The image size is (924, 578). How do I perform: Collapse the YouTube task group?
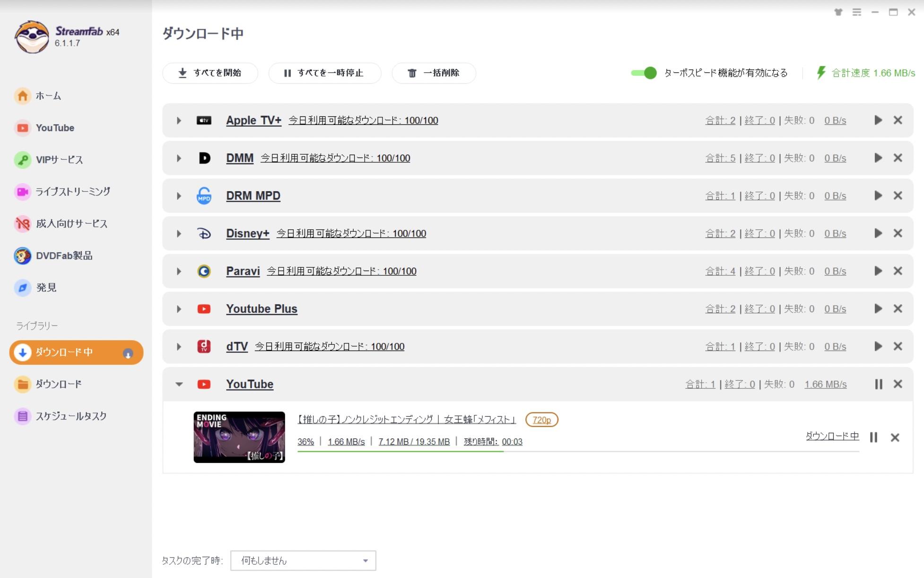[x=179, y=385]
